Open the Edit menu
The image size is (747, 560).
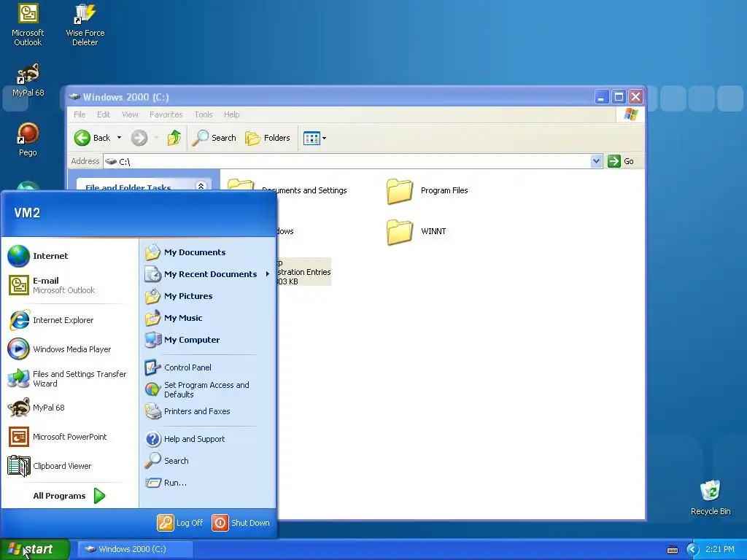pos(104,114)
